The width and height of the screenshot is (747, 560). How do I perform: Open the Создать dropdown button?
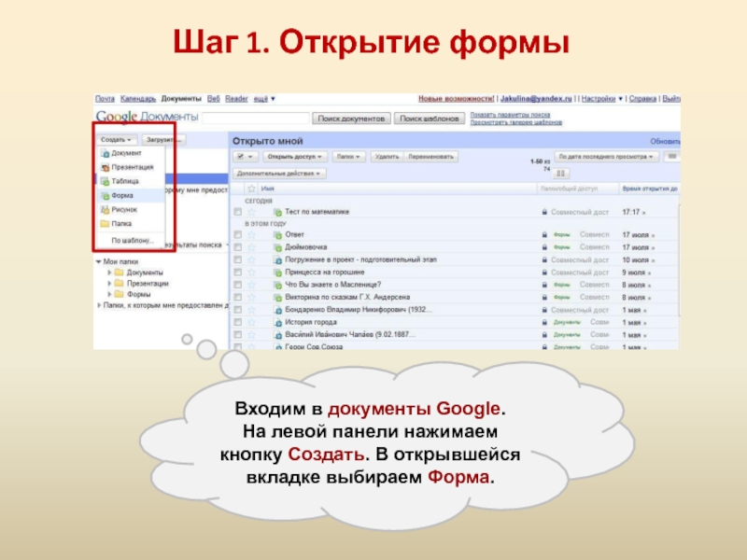point(116,140)
